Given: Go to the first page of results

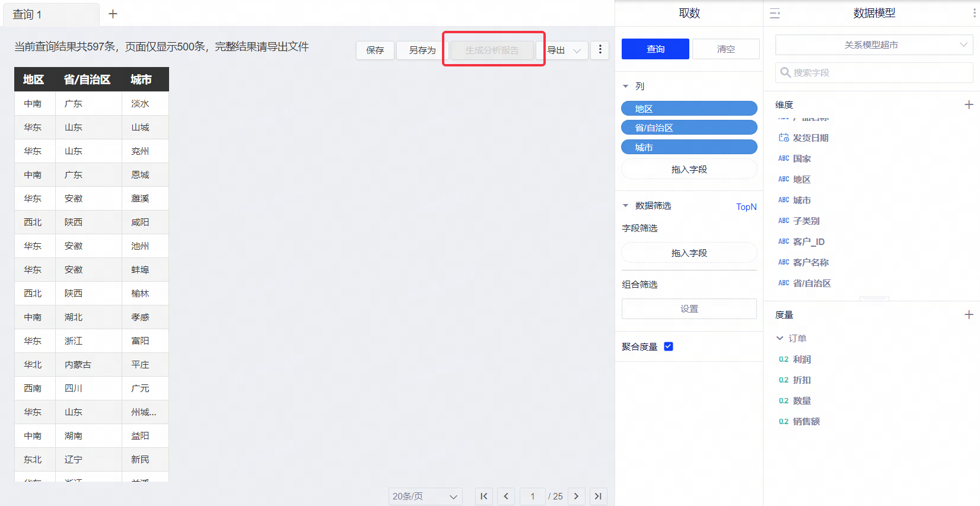Looking at the screenshot, I should coord(483,497).
